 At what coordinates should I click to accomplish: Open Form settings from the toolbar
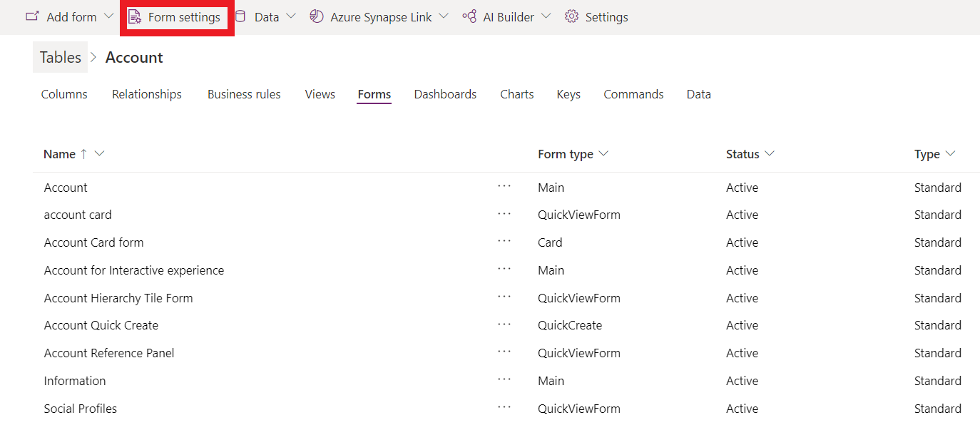coord(177,17)
